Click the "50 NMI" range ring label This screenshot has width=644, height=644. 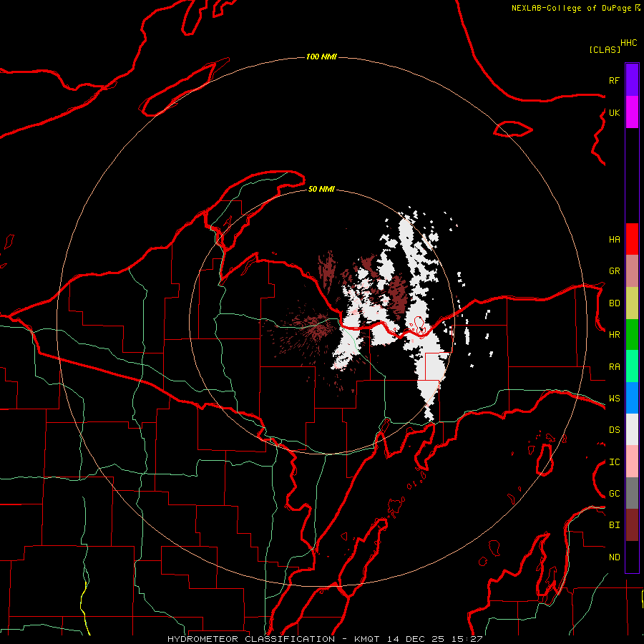tap(321, 189)
